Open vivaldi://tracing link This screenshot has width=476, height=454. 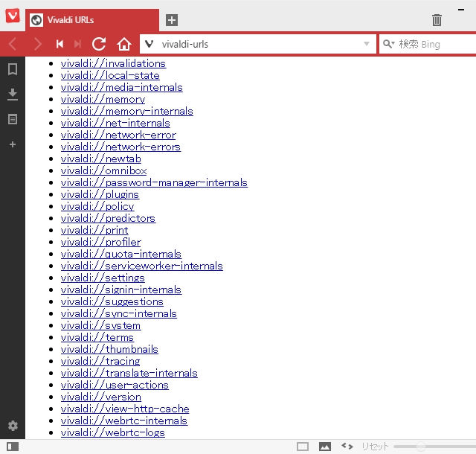click(x=100, y=361)
